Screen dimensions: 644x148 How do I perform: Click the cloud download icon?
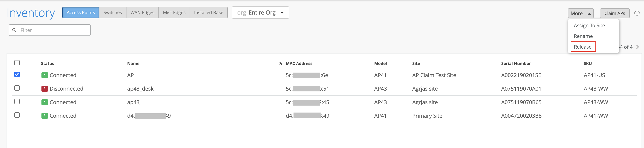[x=637, y=13]
